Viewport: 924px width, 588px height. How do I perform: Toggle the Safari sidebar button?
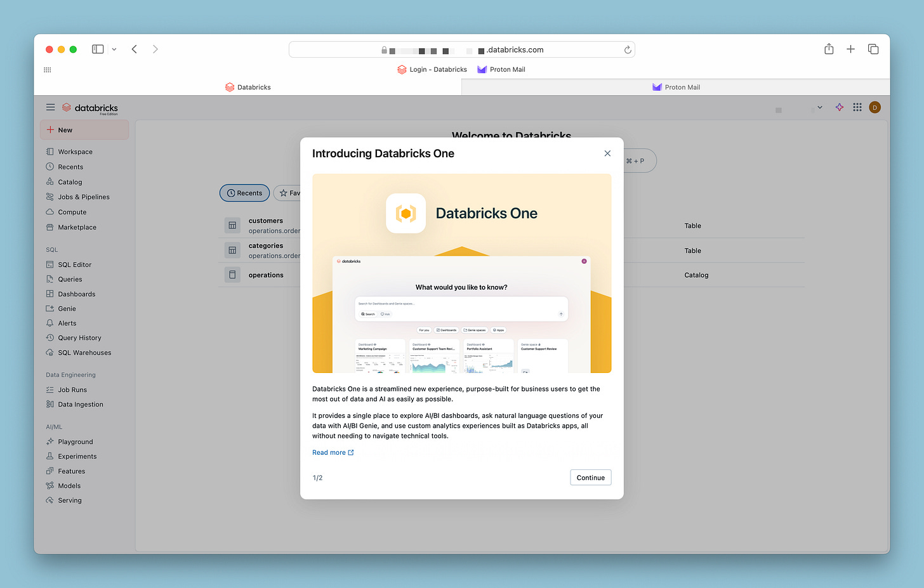(98, 49)
